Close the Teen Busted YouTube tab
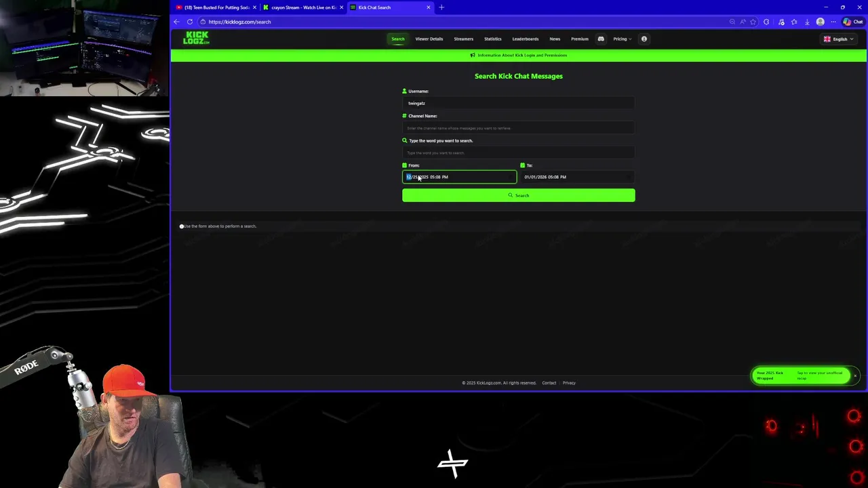Viewport: 868px width, 488px height. [254, 7]
